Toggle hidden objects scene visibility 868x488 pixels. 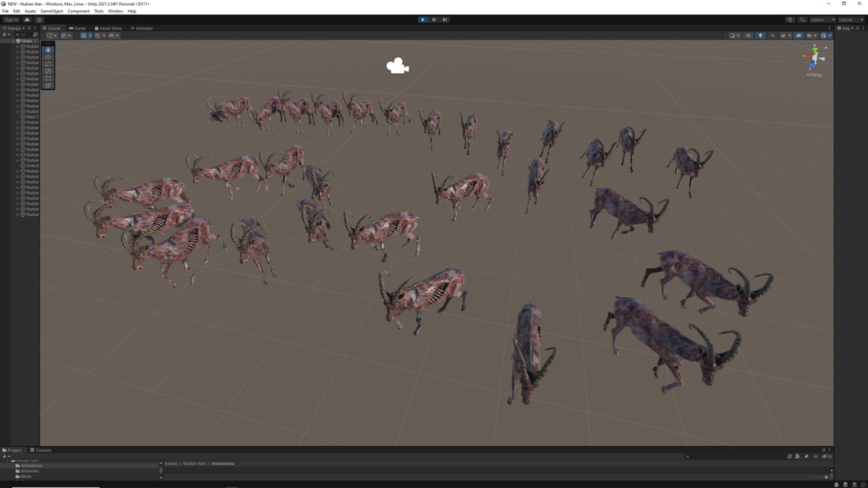coord(799,35)
